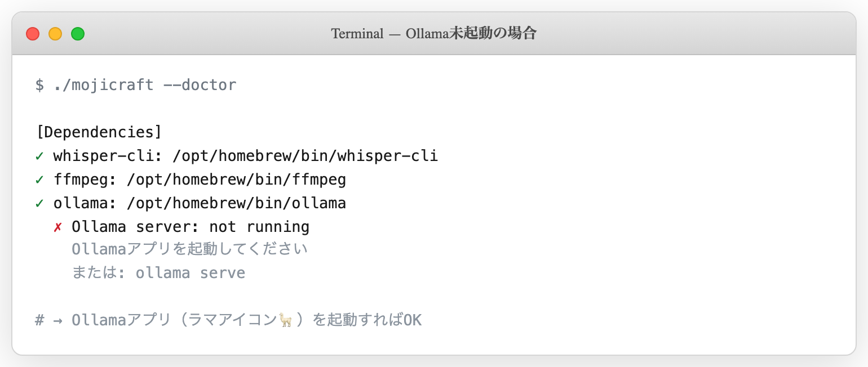Click the arrow symbol in the bottom comment
This screenshot has width=868, height=367.
tap(59, 320)
